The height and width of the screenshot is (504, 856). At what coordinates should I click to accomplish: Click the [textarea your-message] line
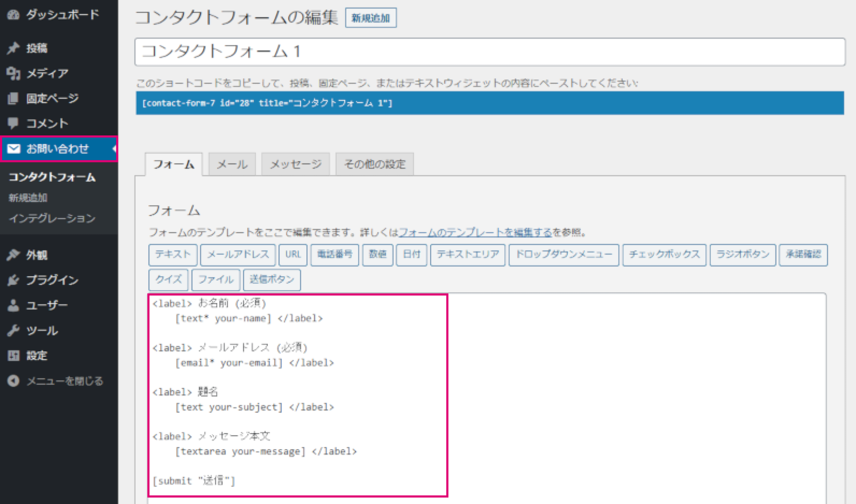(266, 451)
